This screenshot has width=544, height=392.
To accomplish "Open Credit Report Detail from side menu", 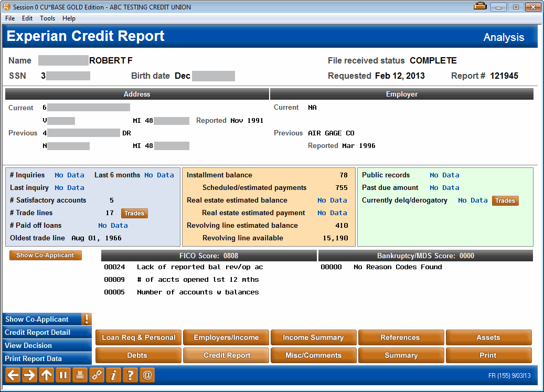I will (x=47, y=332).
